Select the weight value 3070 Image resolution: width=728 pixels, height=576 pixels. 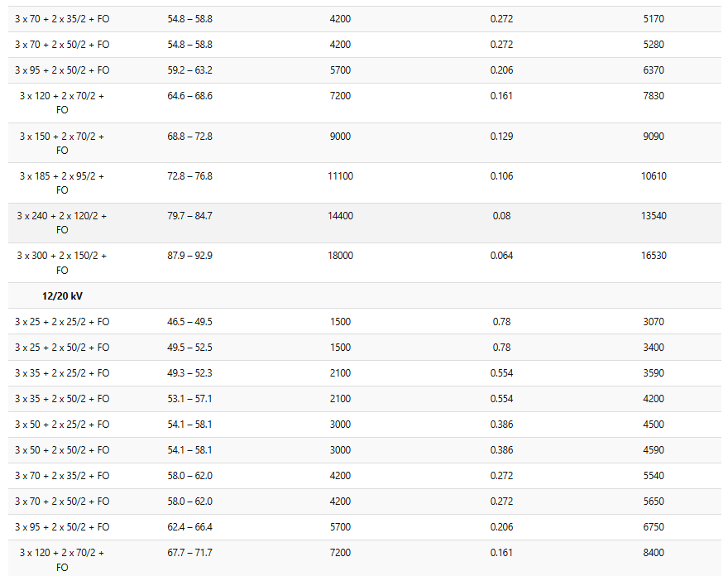(654, 322)
